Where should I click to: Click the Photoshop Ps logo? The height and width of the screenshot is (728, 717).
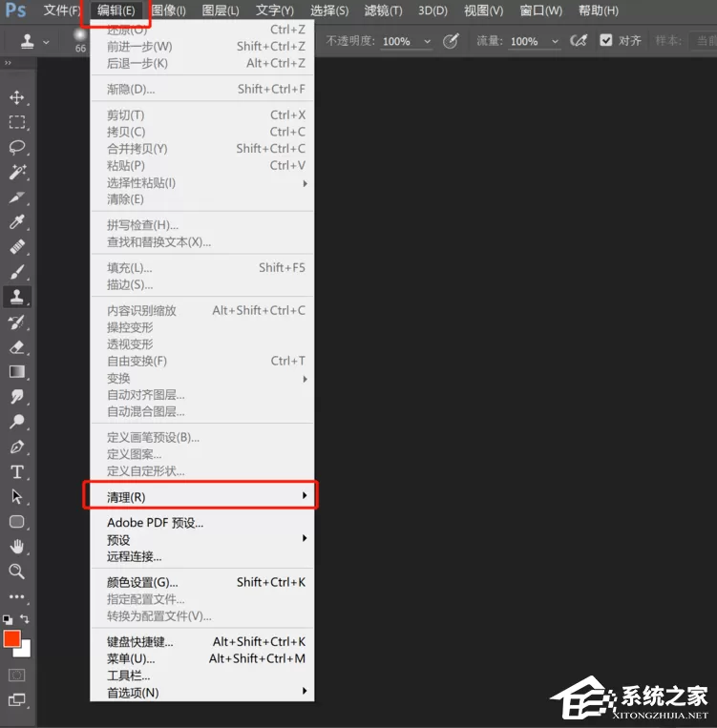pyautogui.click(x=16, y=10)
